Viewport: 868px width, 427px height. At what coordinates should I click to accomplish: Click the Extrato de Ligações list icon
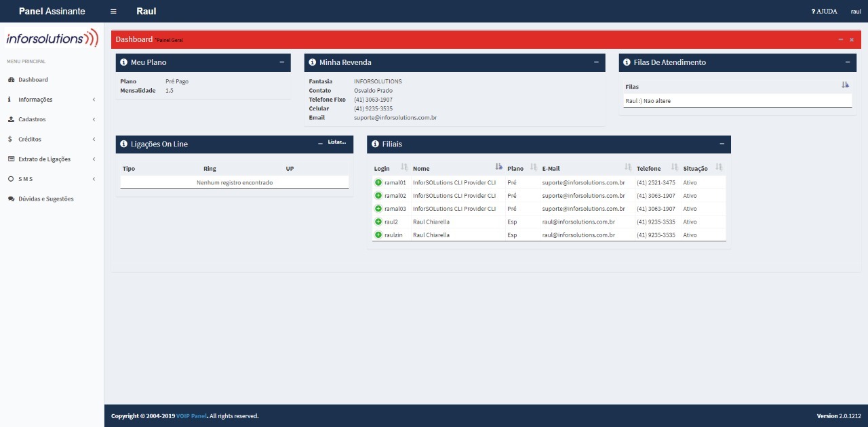(11, 159)
